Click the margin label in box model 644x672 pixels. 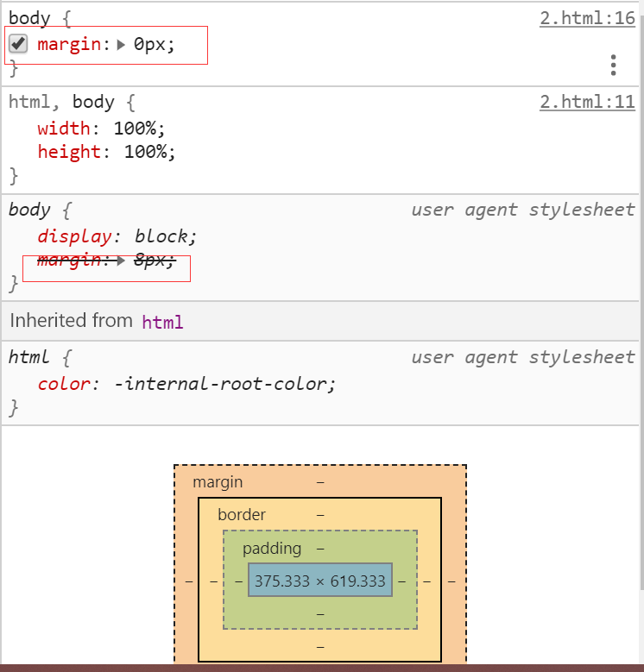coord(218,482)
